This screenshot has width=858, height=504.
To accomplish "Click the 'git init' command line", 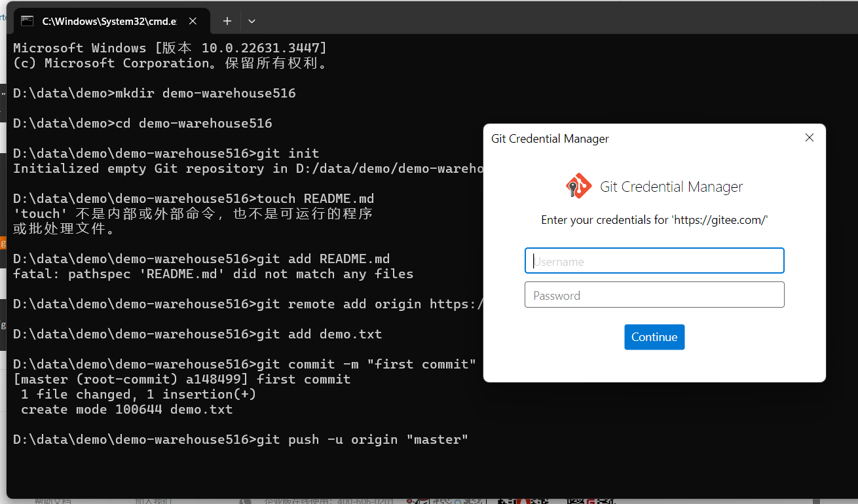I will [166, 153].
